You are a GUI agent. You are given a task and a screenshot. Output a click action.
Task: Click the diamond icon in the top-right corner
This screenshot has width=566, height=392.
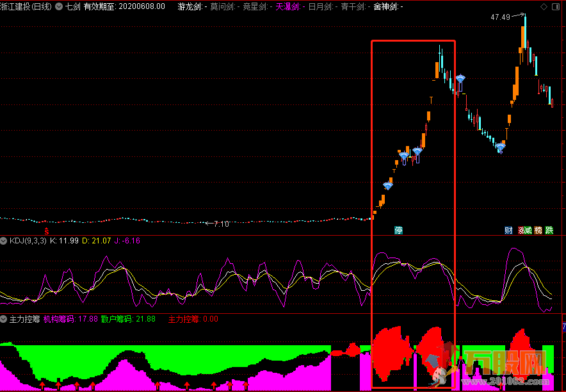click(544, 7)
